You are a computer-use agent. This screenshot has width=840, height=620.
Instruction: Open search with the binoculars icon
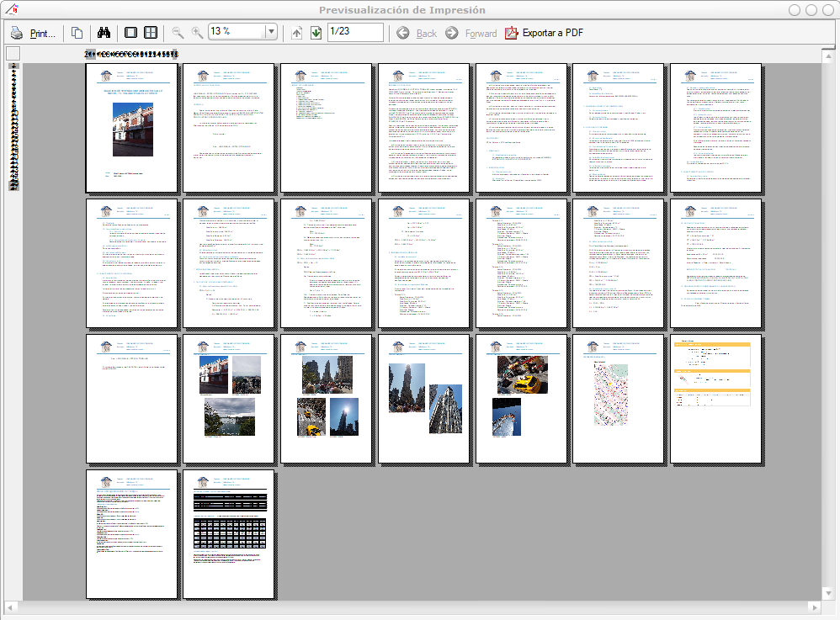click(105, 33)
